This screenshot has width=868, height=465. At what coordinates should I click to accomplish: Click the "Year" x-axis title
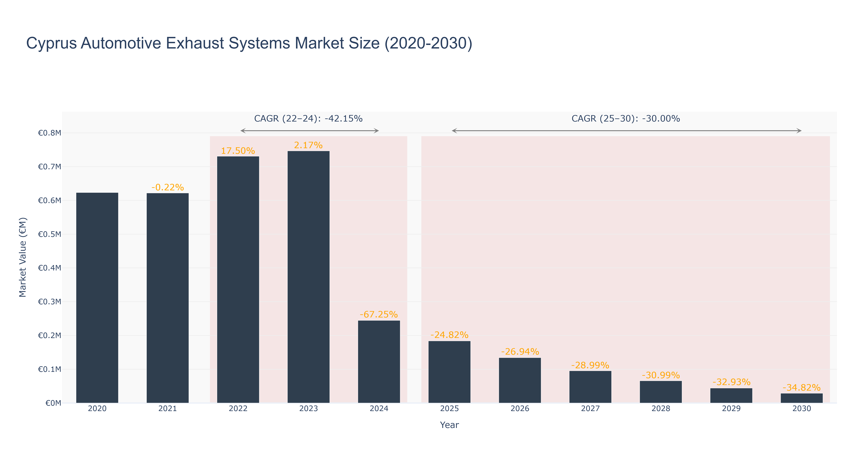pyautogui.click(x=449, y=425)
